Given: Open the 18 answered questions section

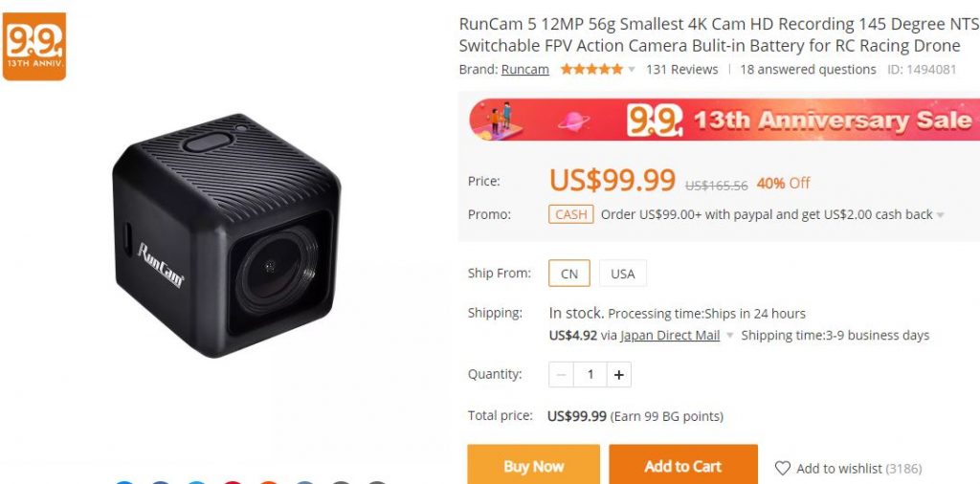Looking at the screenshot, I should click(808, 69).
